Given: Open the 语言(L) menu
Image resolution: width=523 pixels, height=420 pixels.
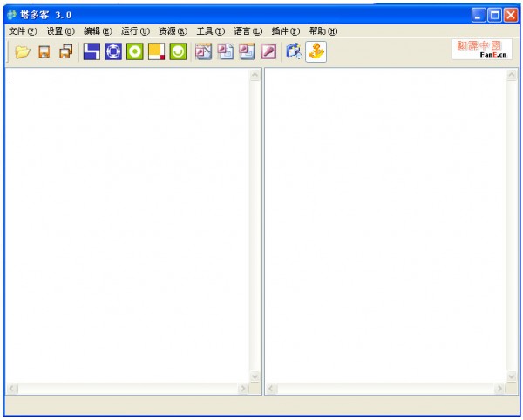Looking at the screenshot, I should coord(248,31).
